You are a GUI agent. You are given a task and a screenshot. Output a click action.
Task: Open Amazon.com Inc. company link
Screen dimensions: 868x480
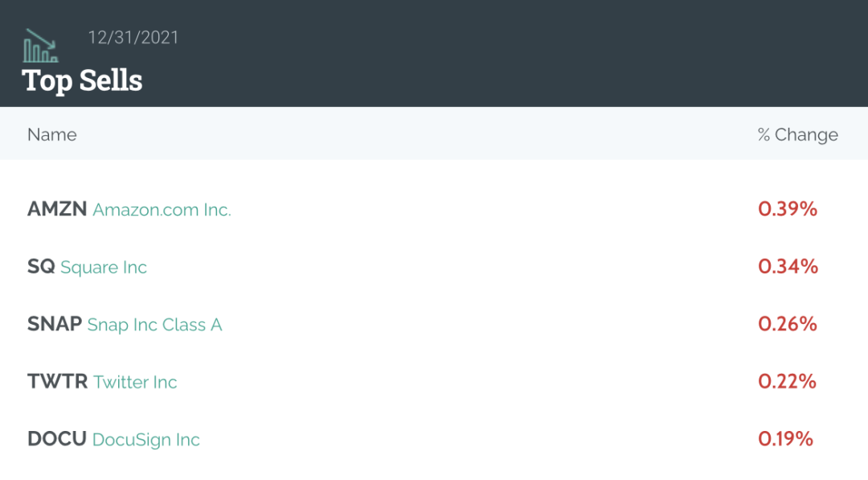click(162, 210)
